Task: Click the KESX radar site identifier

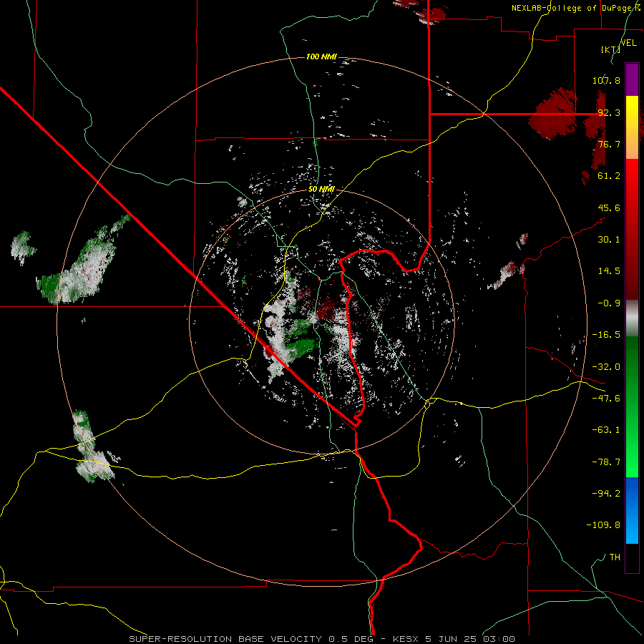Action: pos(406,639)
